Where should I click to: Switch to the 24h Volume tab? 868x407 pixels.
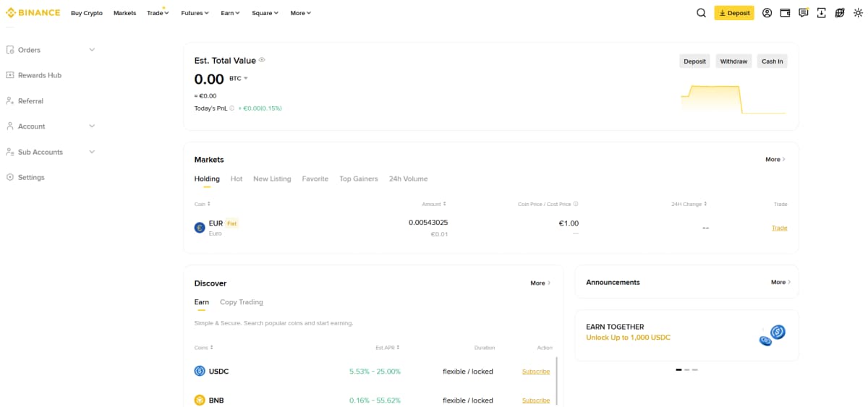408,179
